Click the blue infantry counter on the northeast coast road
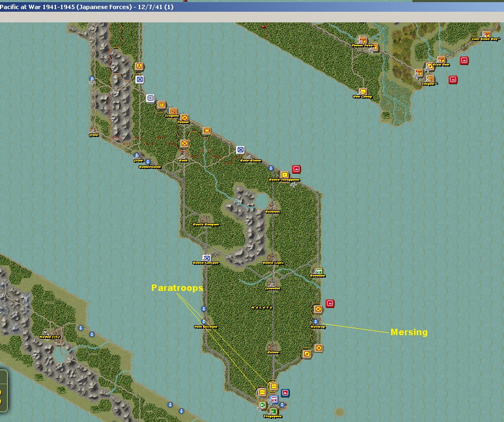Viewport: 504px width, 422px height. (240, 150)
